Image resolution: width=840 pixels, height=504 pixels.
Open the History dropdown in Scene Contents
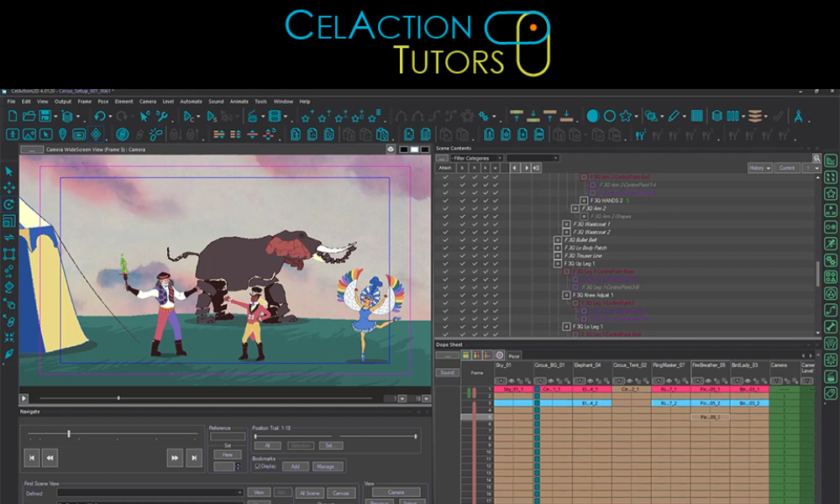(760, 168)
